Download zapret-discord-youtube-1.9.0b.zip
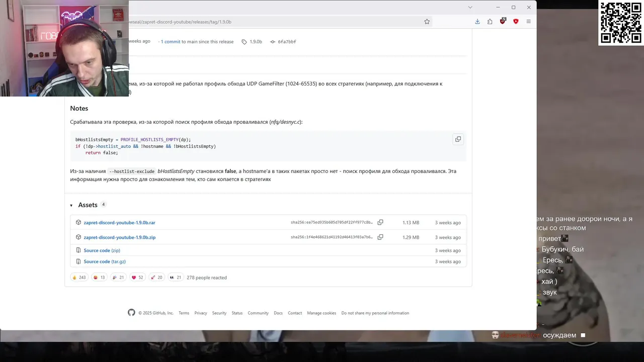 (x=119, y=237)
